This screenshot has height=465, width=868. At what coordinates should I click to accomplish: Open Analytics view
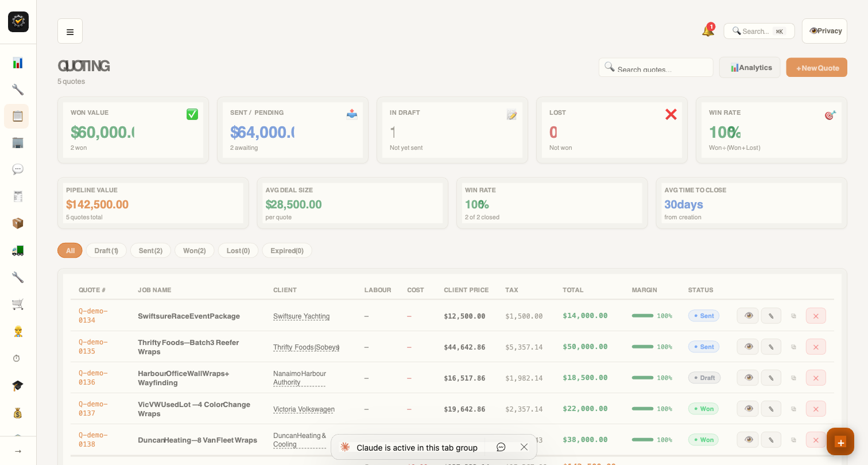coord(750,68)
